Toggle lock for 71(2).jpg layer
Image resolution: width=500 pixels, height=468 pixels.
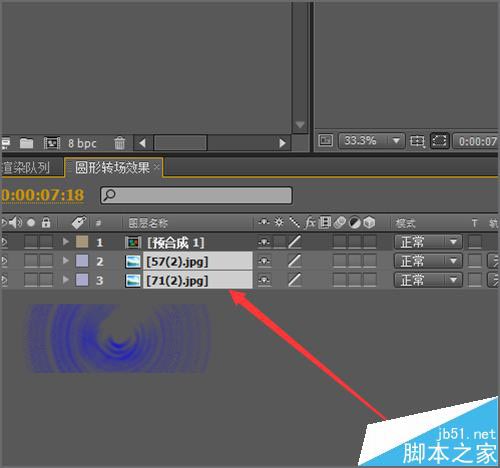pyautogui.click(x=46, y=280)
